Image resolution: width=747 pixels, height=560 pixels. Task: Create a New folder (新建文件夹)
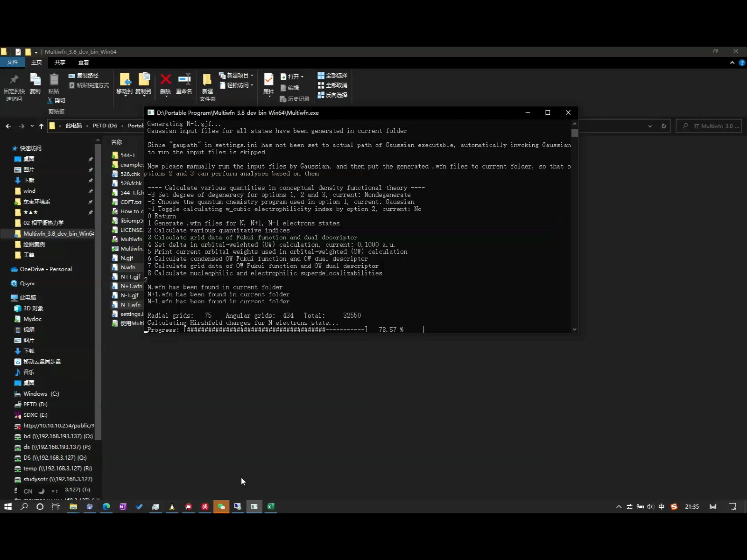207,87
